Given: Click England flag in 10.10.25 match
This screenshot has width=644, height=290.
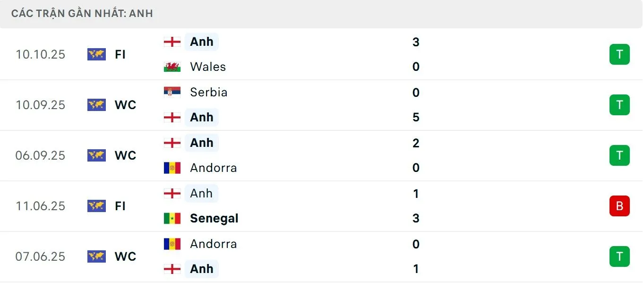Looking at the screenshot, I should tap(172, 42).
